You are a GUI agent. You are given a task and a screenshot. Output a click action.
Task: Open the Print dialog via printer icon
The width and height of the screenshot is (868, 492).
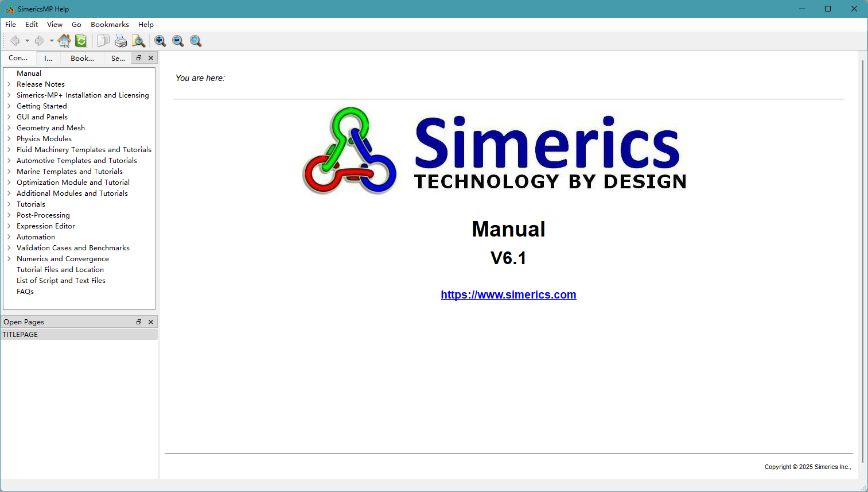[x=120, y=41]
